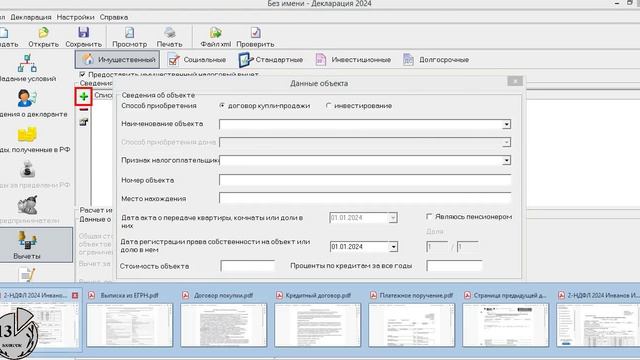This screenshot has width=640, height=360.
Task: Select Вычеты sidebar section
Action: (x=27, y=244)
